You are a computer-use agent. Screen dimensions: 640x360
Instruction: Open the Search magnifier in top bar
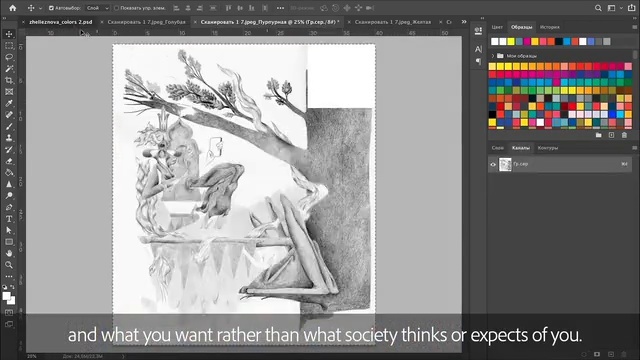click(598, 8)
